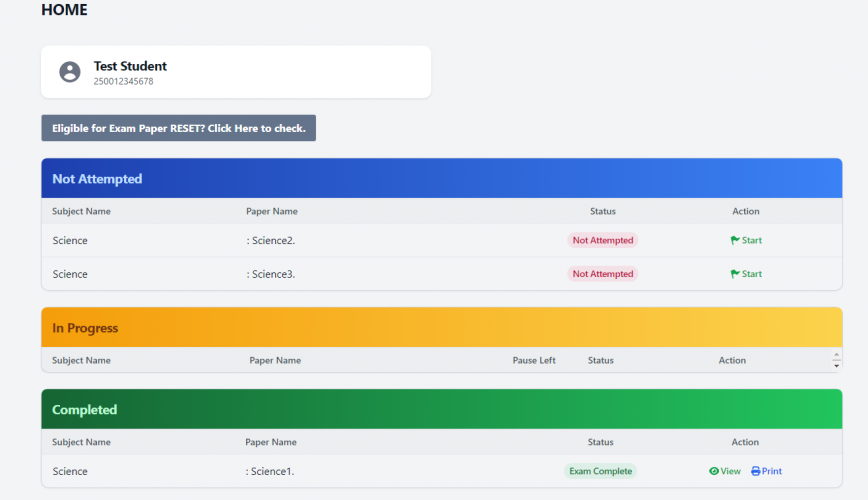Click the View eye icon for Science1

tap(714, 471)
